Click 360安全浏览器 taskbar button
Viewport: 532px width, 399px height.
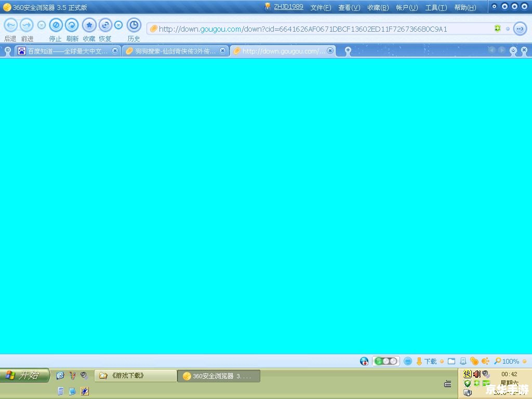[x=219, y=376]
